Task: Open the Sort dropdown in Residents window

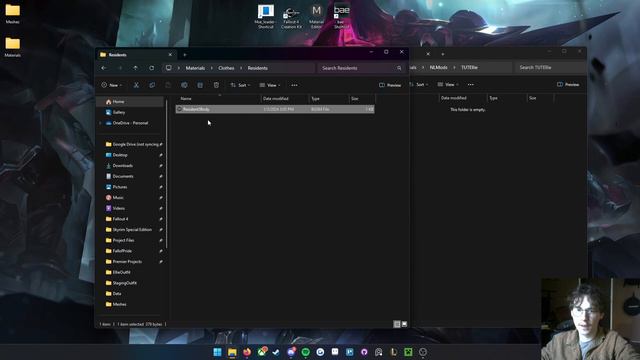Action: pyautogui.click(x=240, y=85)
